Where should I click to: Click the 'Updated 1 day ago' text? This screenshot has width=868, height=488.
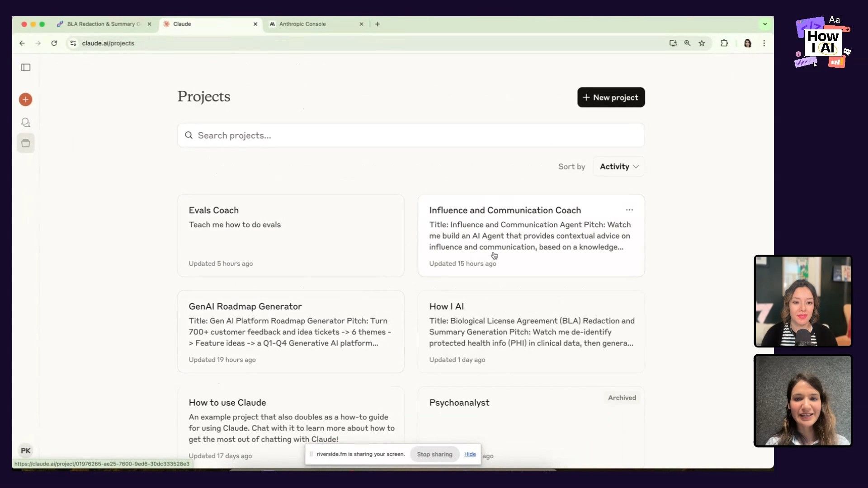click(x=457, y=360)
